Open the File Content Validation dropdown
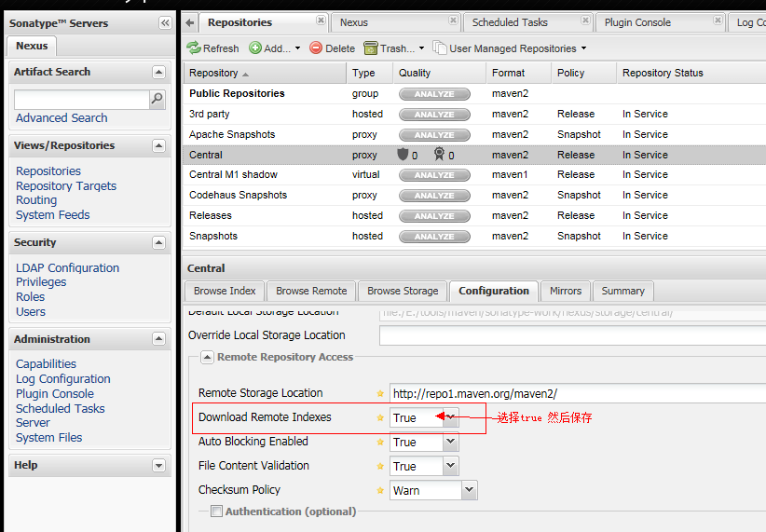 pos(450,466)
